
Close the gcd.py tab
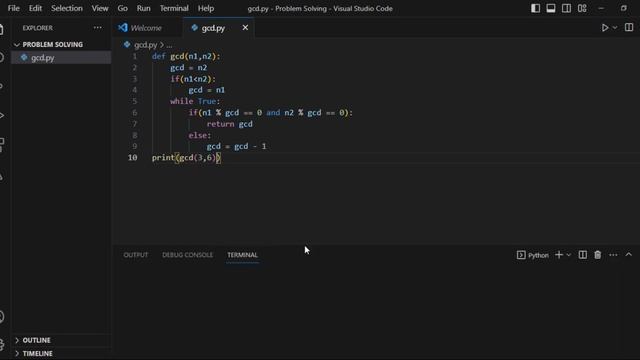pos(245,28)
